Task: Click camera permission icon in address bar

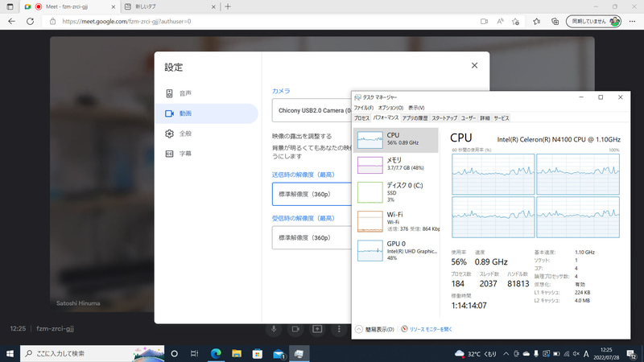Action: pyautogui.click(x=485, y=22)
